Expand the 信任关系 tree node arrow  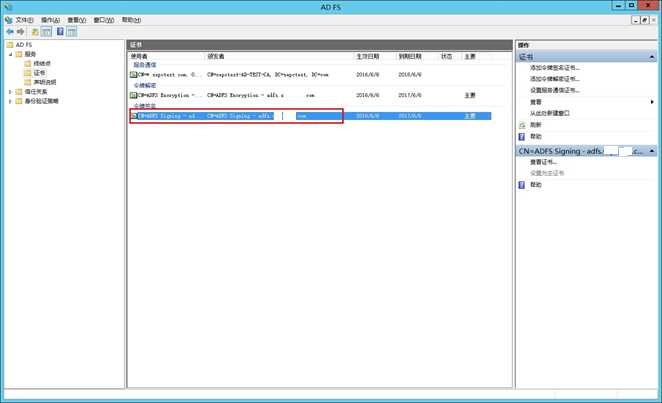[x=10, y=92]
